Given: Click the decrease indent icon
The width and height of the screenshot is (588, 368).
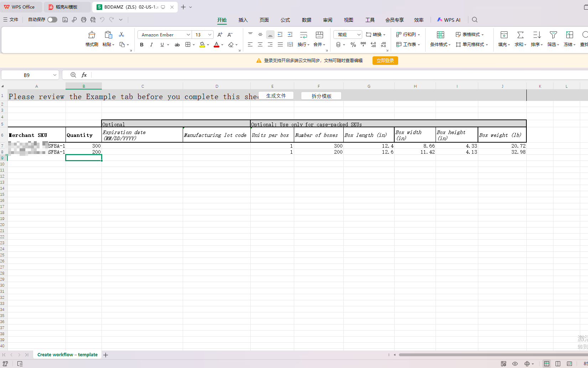Looking at the screenshot, I should [280, 34].
